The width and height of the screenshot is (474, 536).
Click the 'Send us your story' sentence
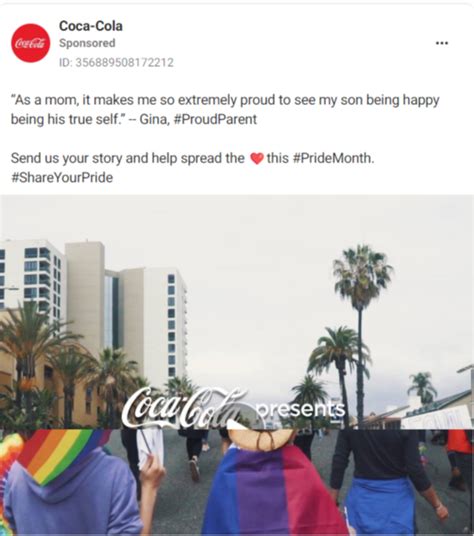tap(192, 158)
